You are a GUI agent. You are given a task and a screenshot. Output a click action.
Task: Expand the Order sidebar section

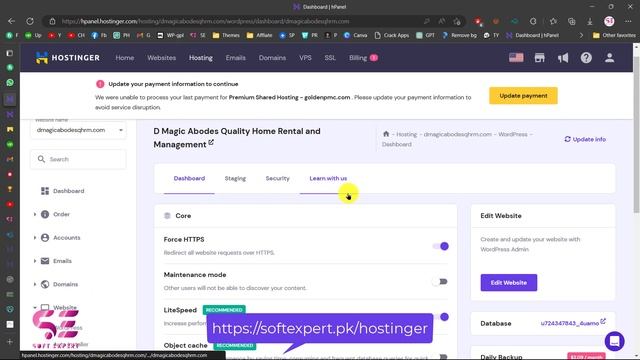(x=35, y=214)
